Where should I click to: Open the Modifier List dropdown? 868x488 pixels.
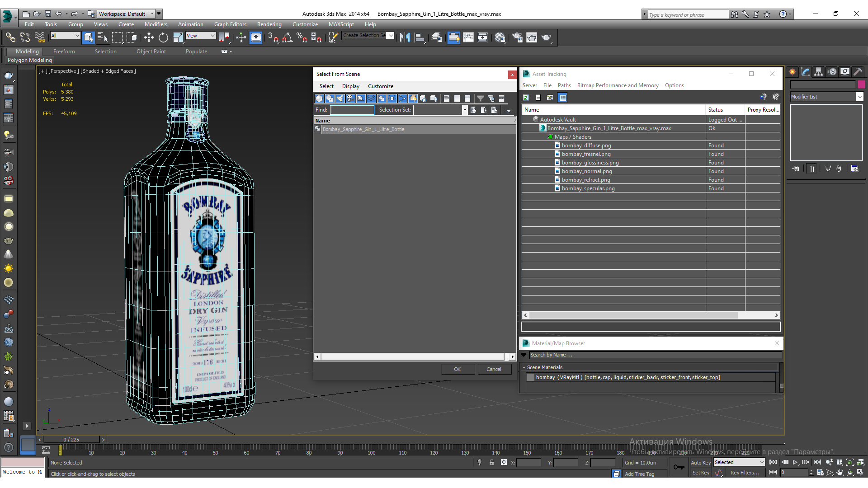click(827, 97)
